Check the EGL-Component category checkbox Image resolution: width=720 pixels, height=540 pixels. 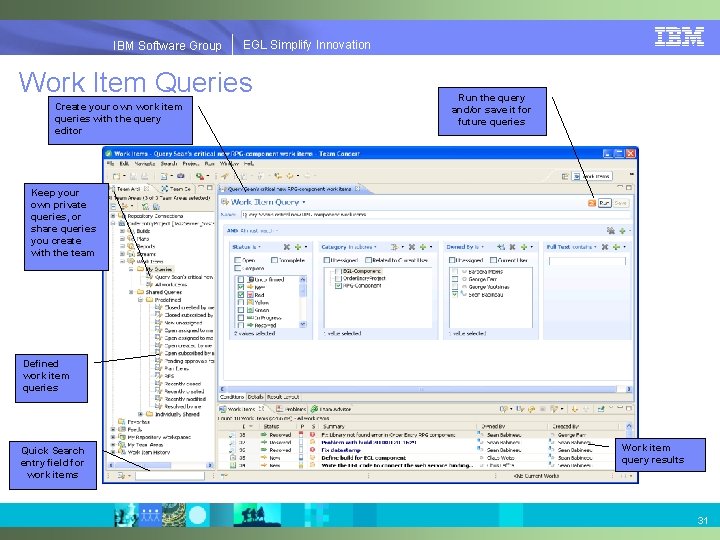pos(338,271)
